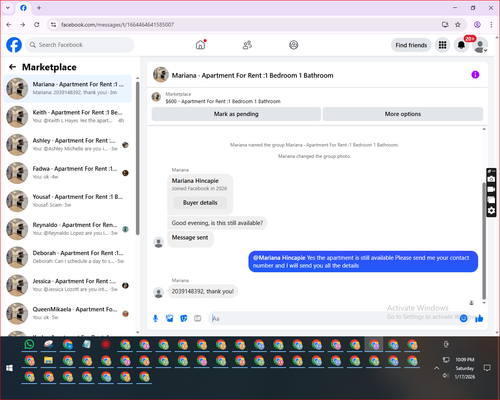Viewport: 500px width, 400px height.
Task: Click the phone number message 2039148392
Action: [203, 291]
